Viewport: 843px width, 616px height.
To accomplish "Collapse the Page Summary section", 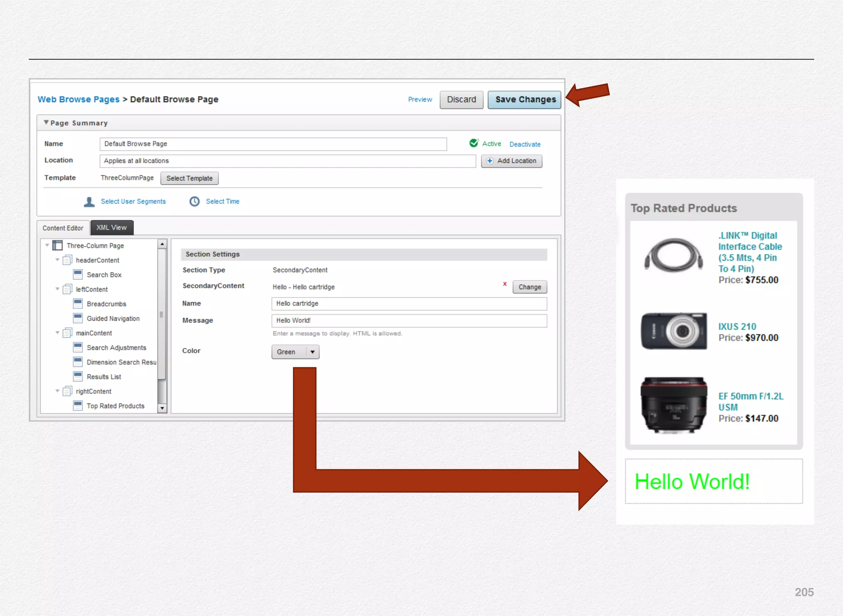I will 47,123.
